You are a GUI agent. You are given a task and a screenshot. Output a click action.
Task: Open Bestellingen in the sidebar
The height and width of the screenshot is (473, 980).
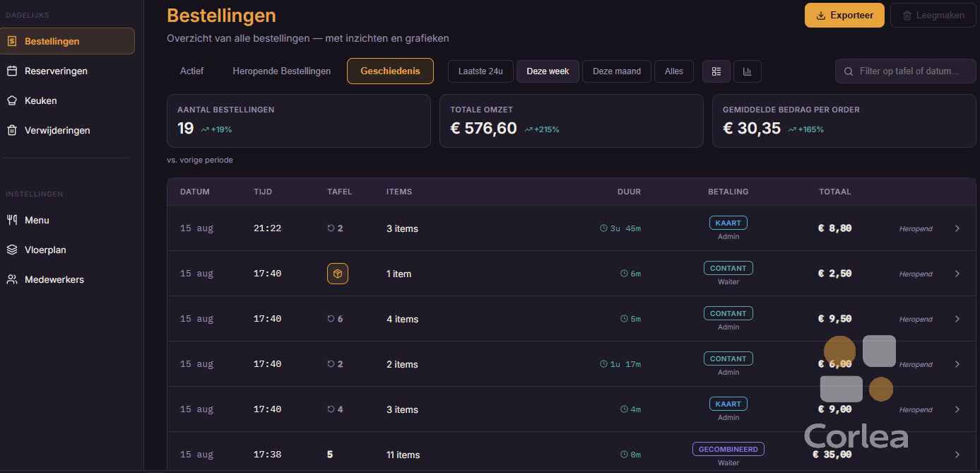(x=67, y=41)
